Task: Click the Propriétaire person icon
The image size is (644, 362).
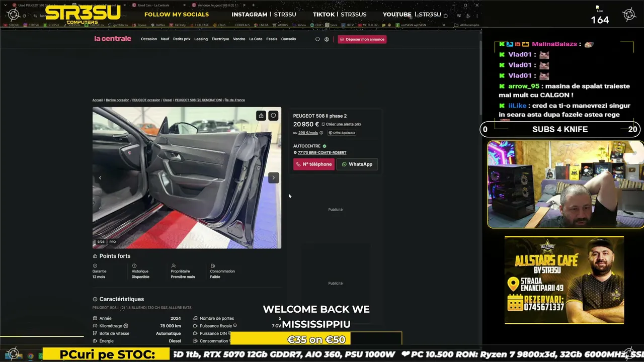Action: click(x=174, y=265)
